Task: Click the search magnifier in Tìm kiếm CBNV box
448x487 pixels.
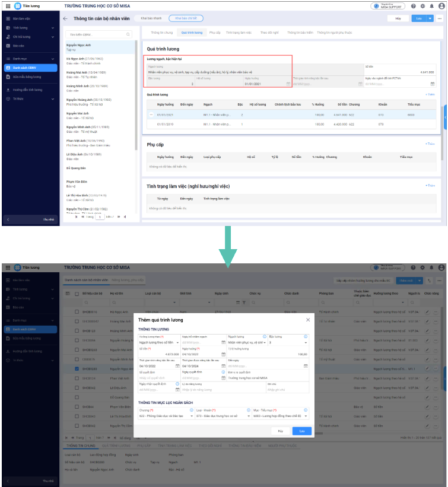Action: point(128,34)
